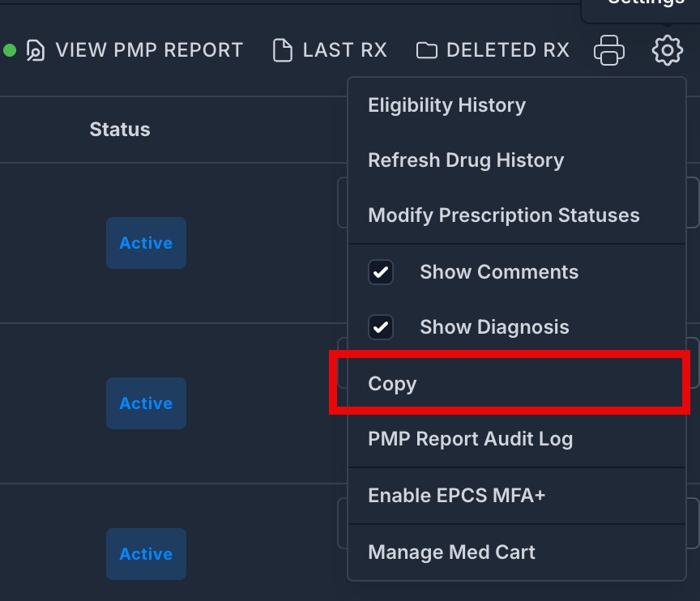This screenshot has height=601, width=700.
Task: Choose Enable EPCS MFA+ option
Action: (x=517, y=496)
